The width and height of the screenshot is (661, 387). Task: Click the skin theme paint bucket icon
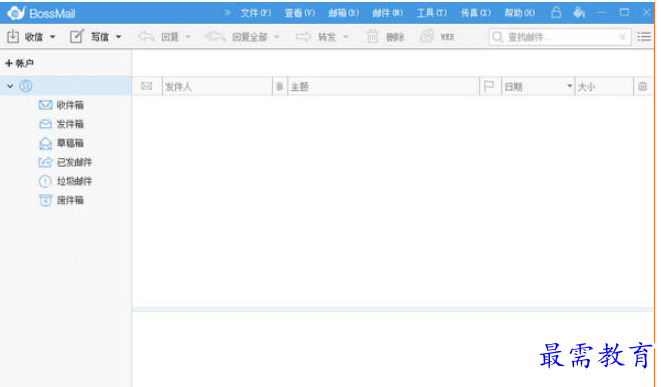point(579,12)
